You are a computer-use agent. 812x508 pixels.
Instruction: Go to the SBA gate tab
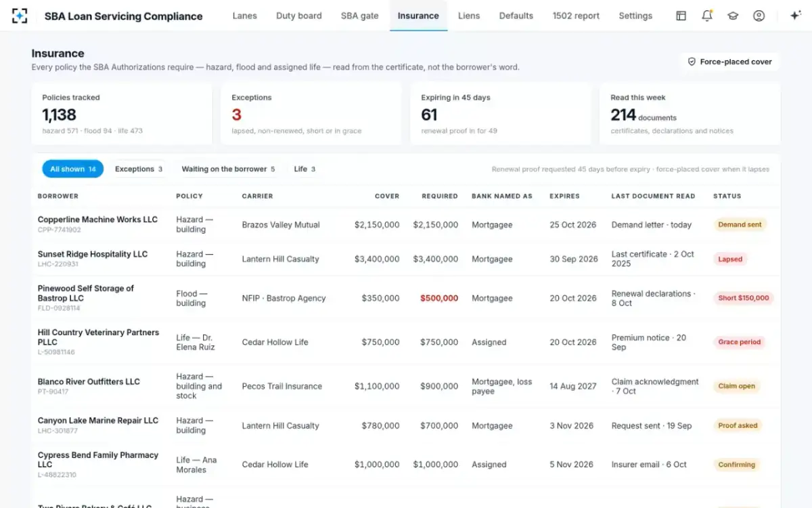[360, 16]
